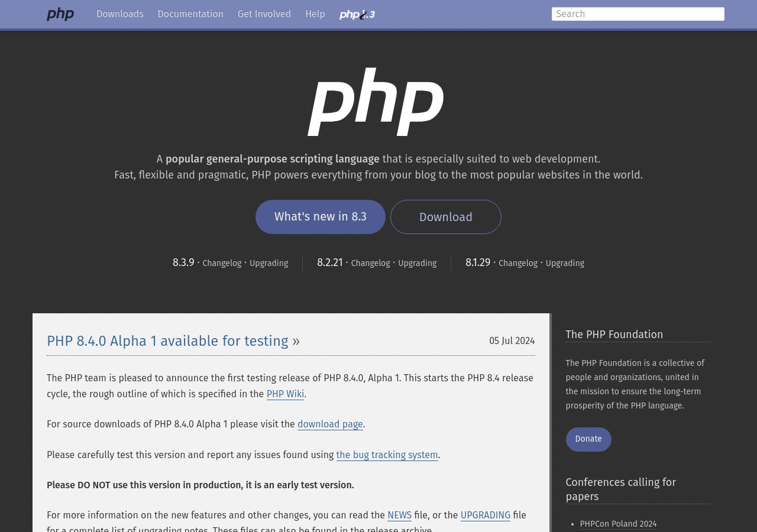Open the PHP 8.3 release logo link
757x532 pixels.
357,14
